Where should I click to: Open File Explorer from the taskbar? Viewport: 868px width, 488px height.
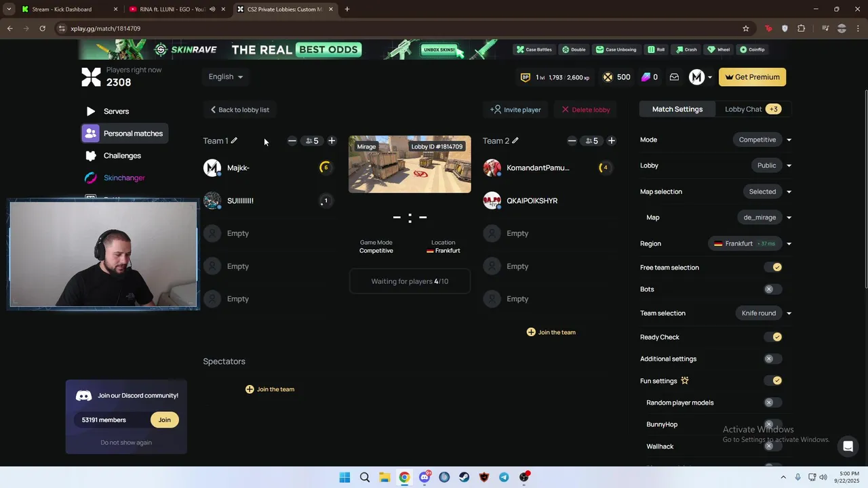[384, 477]
